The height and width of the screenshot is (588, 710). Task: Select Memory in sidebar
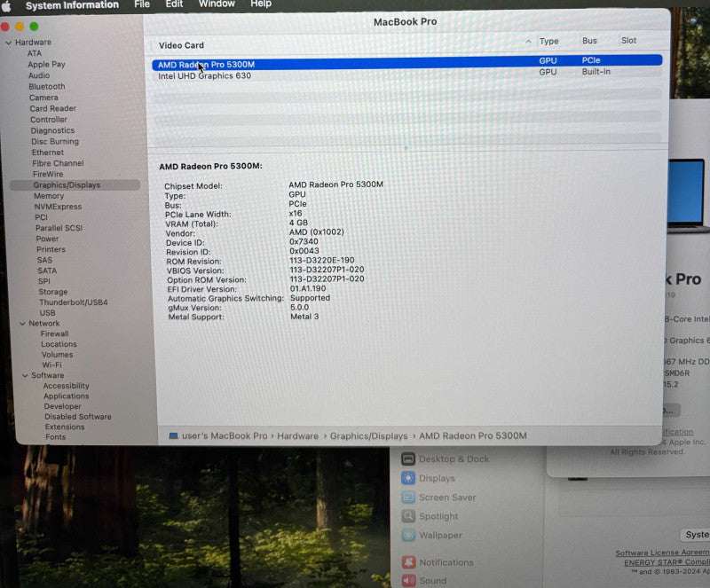coord(49,196)
